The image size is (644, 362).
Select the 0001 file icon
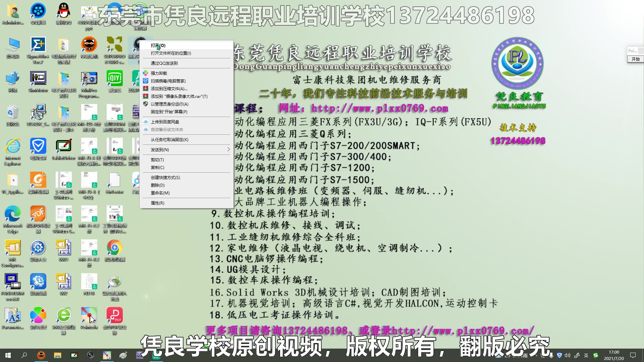[63, 251]
